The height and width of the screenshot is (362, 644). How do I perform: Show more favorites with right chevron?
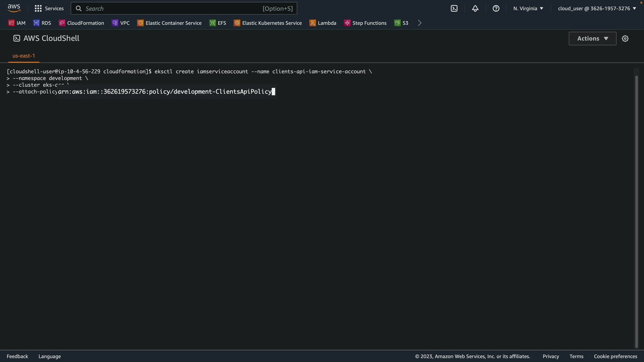click(x=420, y=23)
